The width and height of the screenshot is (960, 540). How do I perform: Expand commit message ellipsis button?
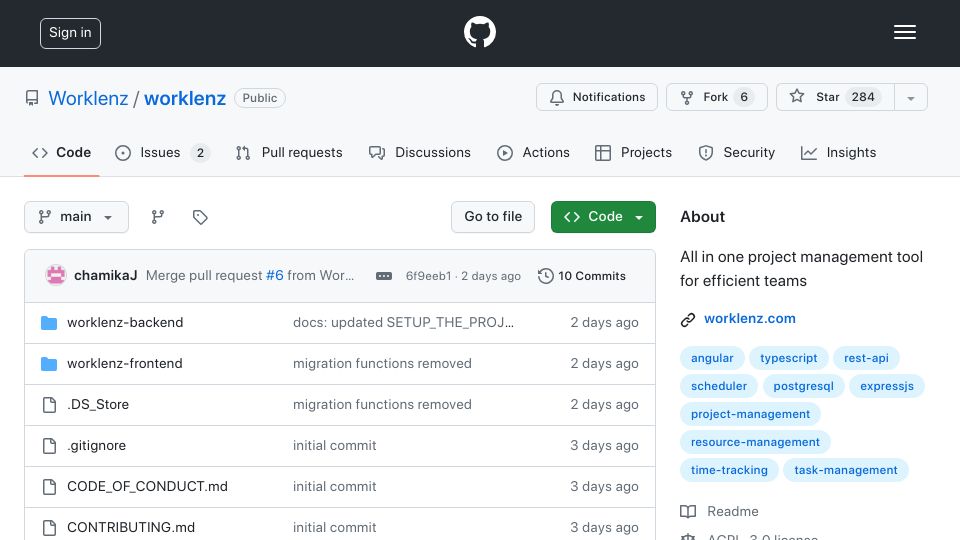click(x=384, y=276)
